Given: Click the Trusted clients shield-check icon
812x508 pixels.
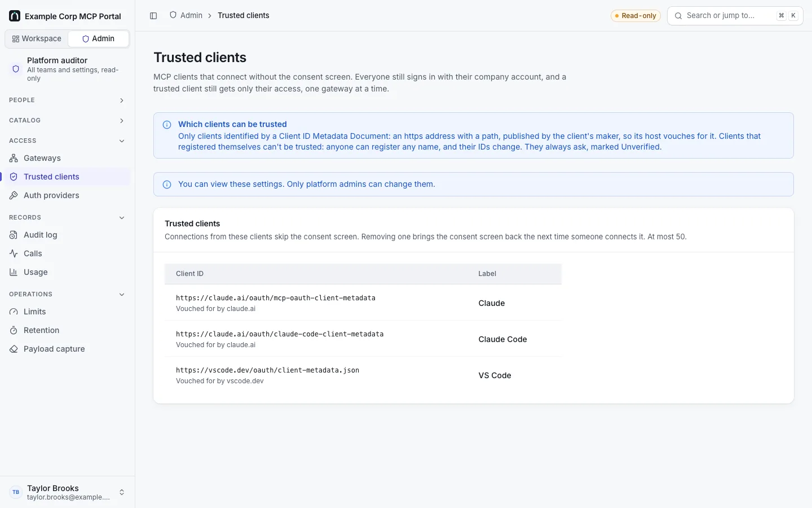Looking at the screenshot, I should coord(14,177).
